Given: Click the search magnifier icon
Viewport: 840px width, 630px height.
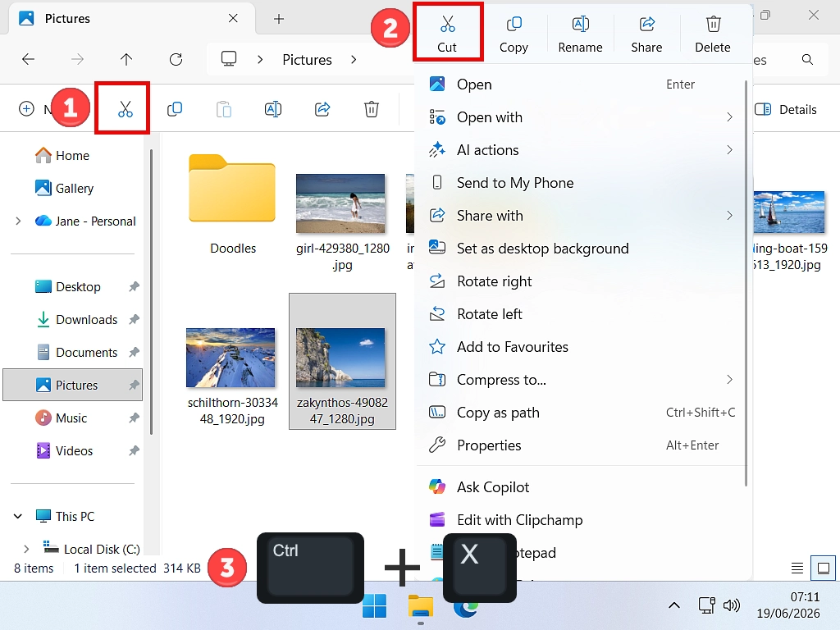Looking at the screenshot, I should [807, 59].
